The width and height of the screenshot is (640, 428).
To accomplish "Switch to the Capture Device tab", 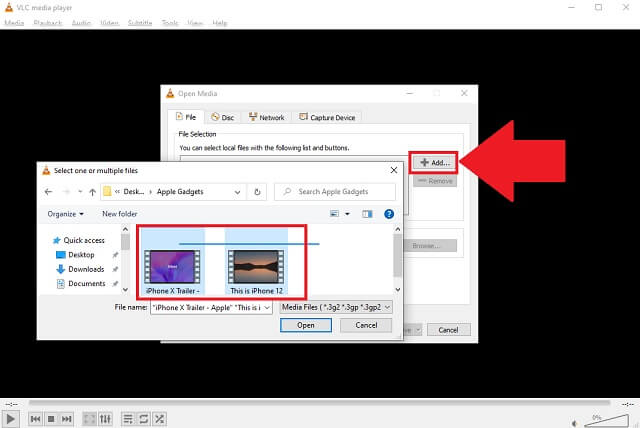I will (x=327, y=118).
